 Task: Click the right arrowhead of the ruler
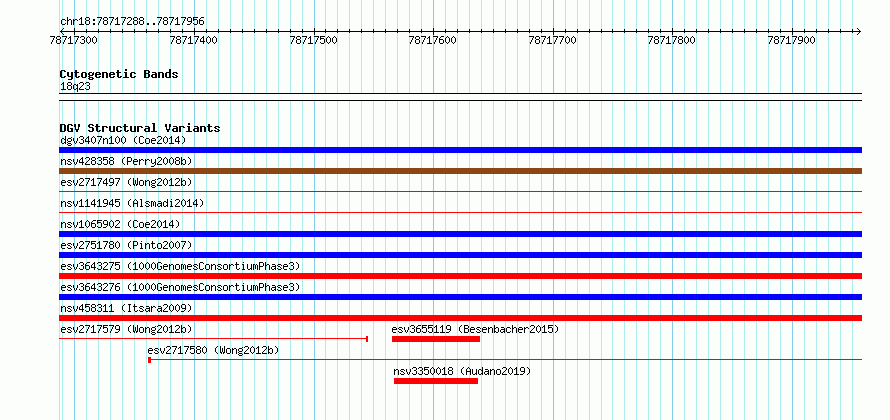(x=859, y=31)
